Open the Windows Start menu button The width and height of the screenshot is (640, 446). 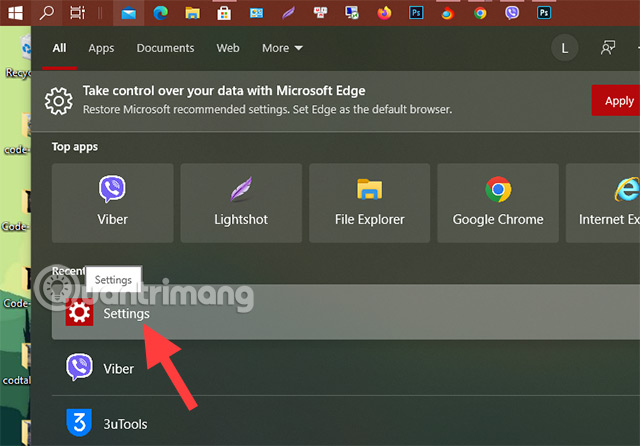click(15, 13)
